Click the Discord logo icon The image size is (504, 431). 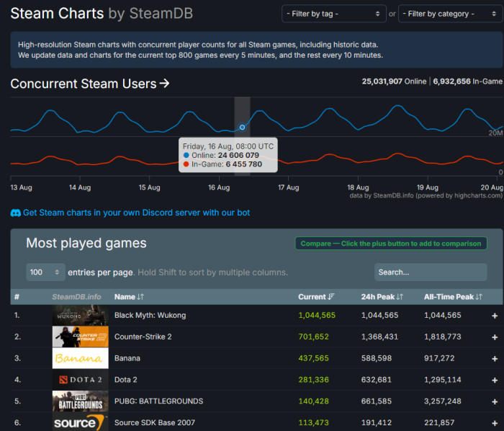point(15,213)
